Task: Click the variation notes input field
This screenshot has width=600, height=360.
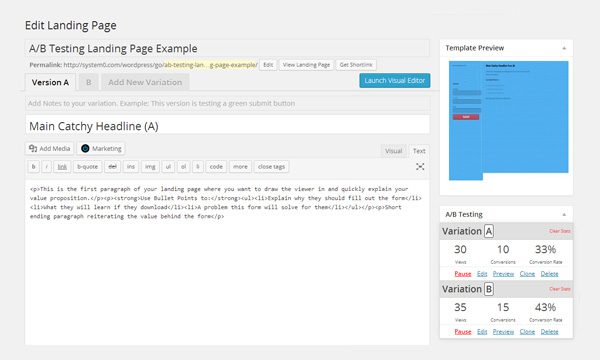Action: [227, 103]
